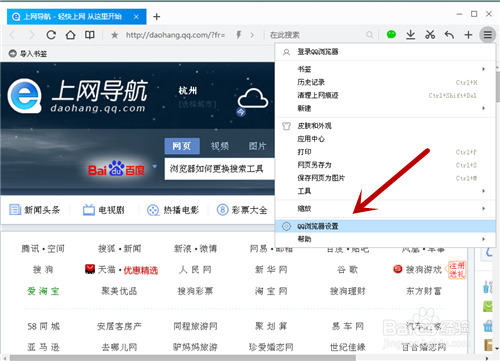Click the address bar URL field
500x361 pixels.
point(175,35)
